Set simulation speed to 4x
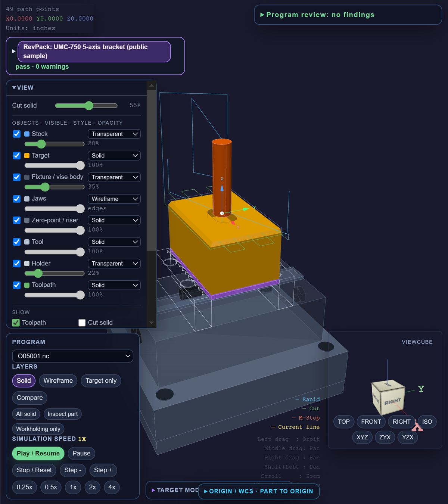Image resolution: width=448 pixels, height=504 pixels. (112, 488)
